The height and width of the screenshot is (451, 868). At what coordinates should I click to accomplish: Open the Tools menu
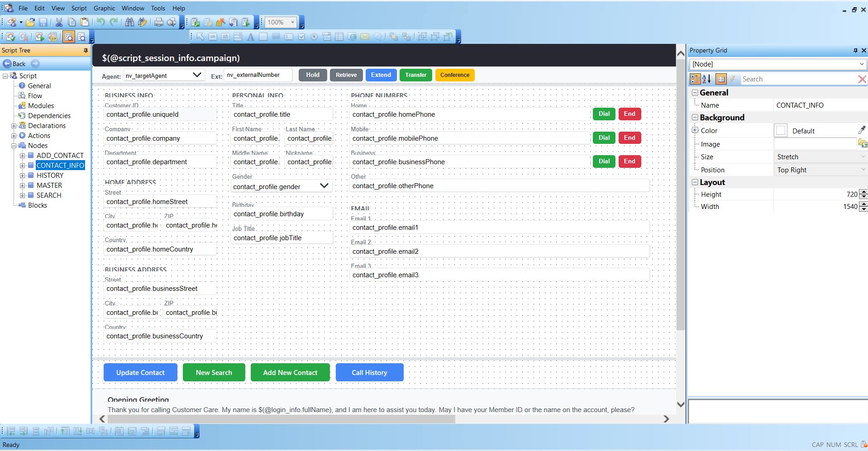[x=158, y=8]
